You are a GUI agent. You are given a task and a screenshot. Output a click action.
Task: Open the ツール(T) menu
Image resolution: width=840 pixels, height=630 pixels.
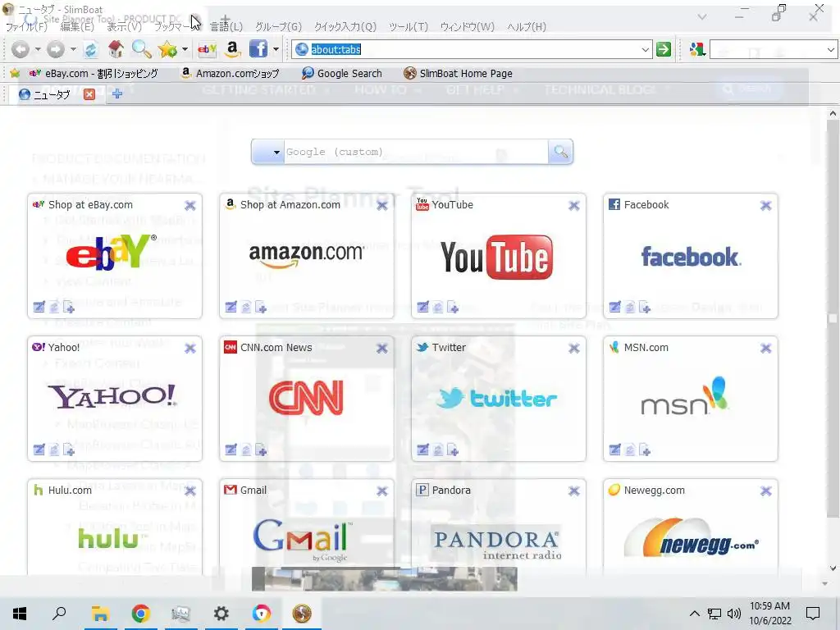point(409,27)
